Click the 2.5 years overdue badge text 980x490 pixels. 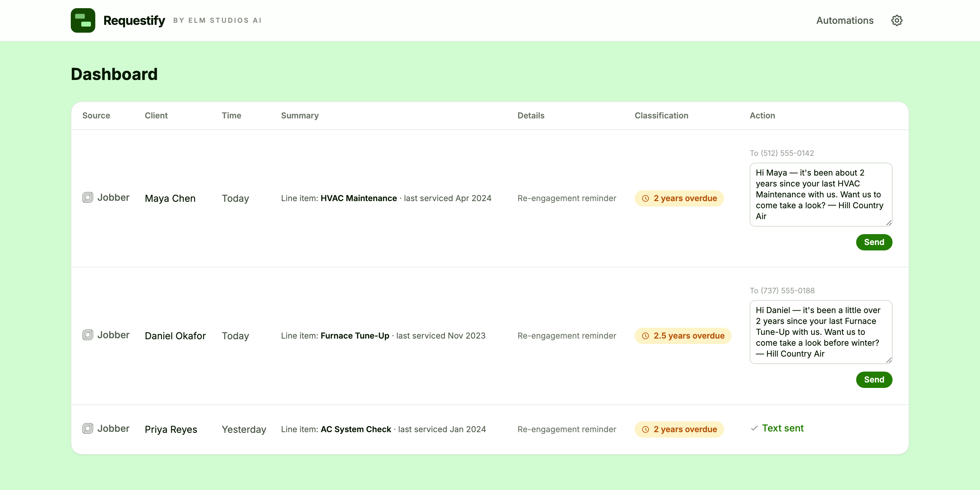coord(689,336)
